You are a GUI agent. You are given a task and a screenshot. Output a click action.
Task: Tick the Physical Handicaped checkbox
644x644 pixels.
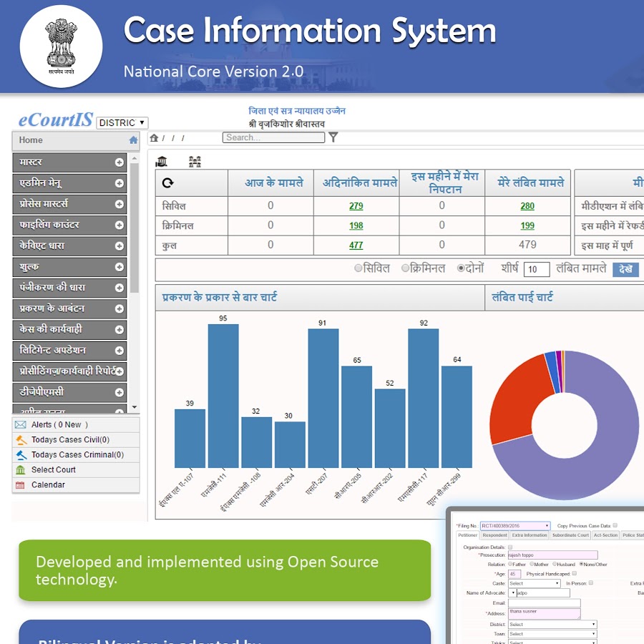574,573
